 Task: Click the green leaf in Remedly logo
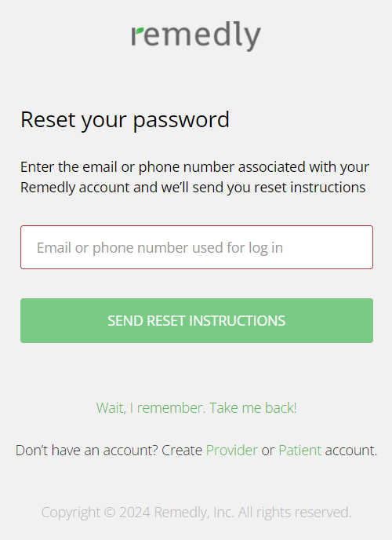pos(140,31)
